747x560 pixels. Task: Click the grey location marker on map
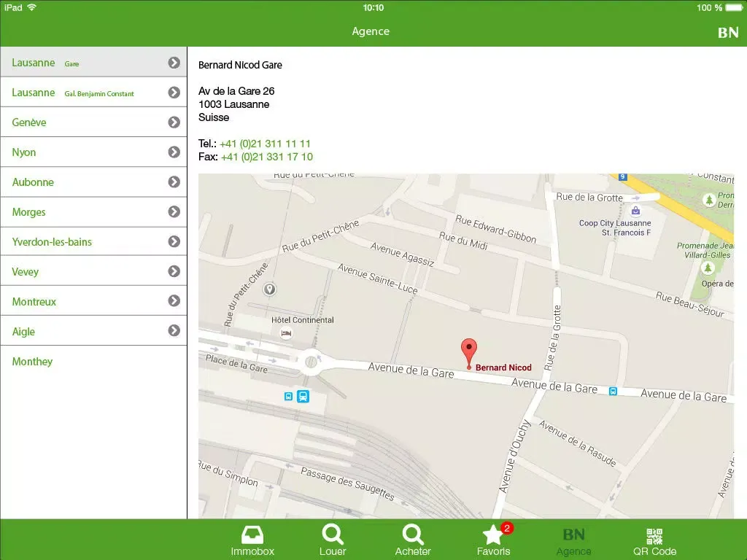pos(270,289)
